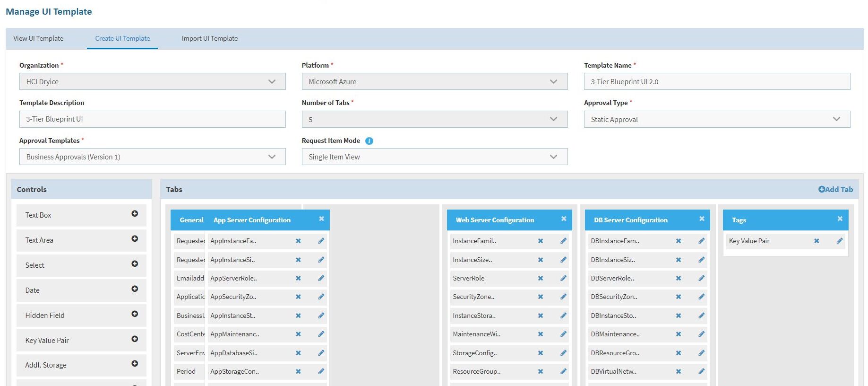
Task: Show Request Item Mode info tooltip
Action: [x=370, y=141]
